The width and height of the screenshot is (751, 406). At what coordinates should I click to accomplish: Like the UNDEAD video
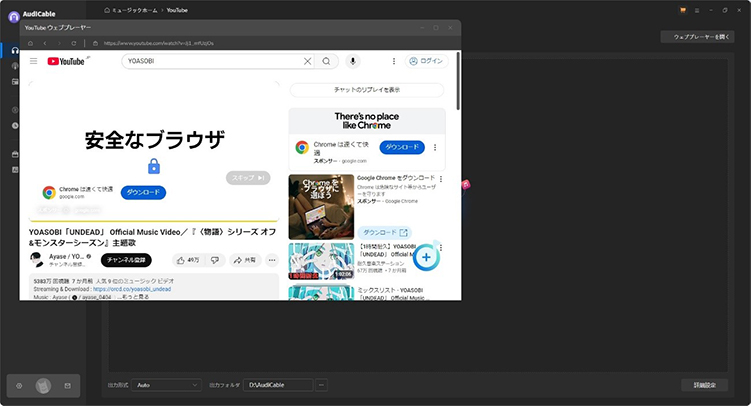(x=188, y=260)
